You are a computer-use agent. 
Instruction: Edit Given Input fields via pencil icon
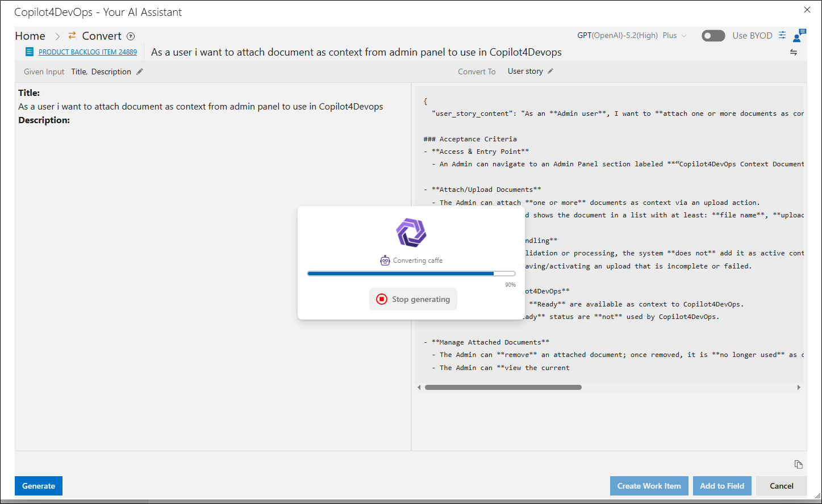click(140, 72)
